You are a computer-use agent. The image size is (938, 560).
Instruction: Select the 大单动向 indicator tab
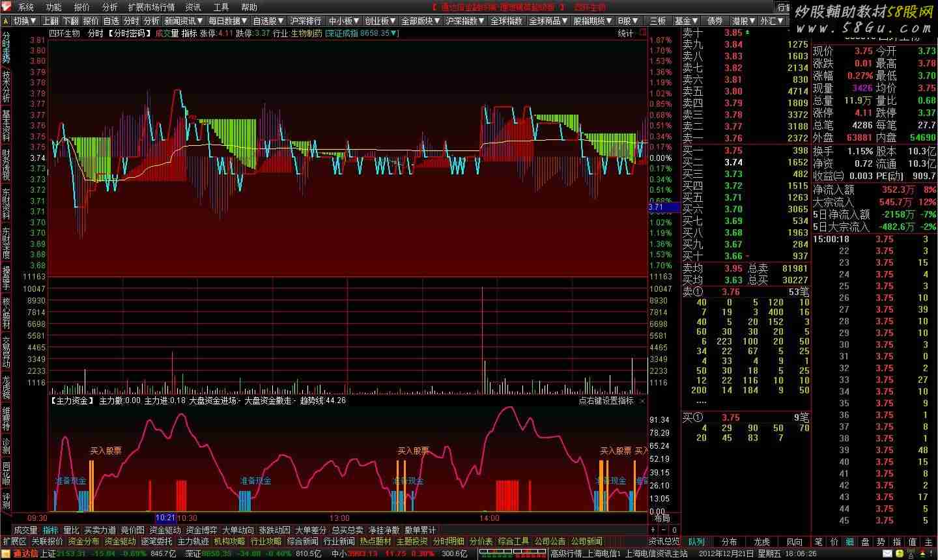click(238, 531)
